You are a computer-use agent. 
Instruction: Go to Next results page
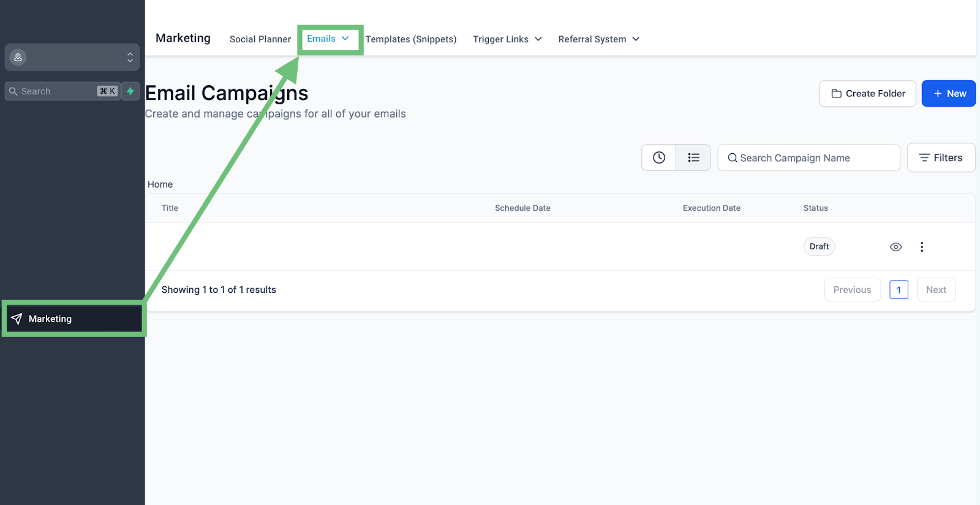click(x=936, y=290)
